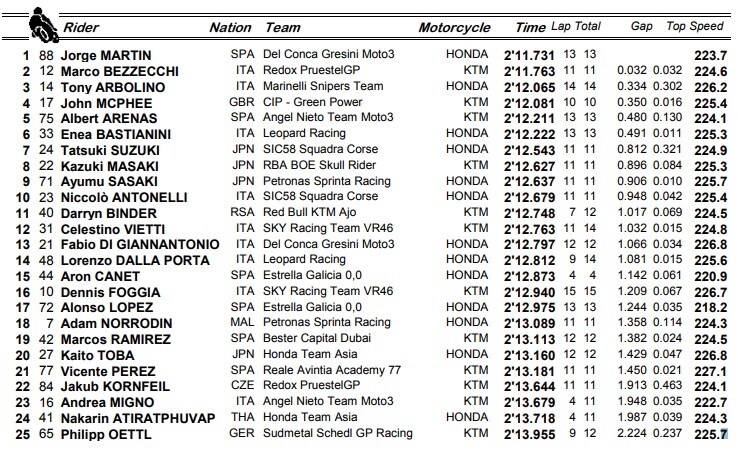Click team name Leopard Racing for Bastianini
738x462 pixels.
point(304,133)
